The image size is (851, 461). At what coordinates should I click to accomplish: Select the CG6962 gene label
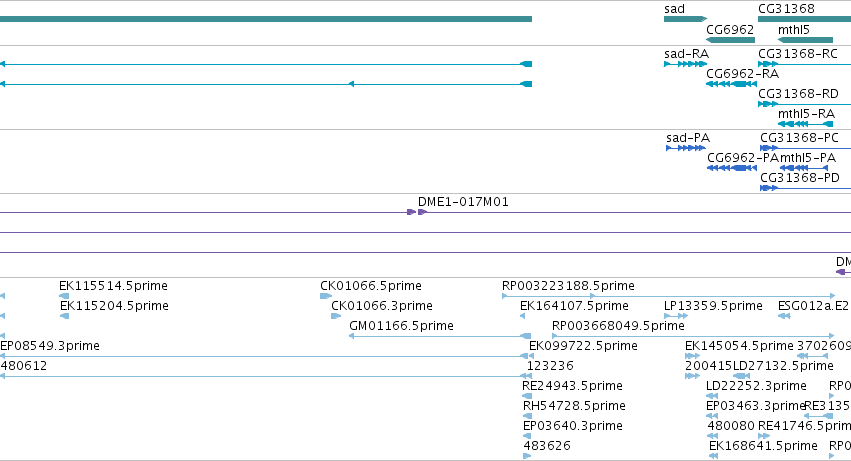click(x=730, y=29)
